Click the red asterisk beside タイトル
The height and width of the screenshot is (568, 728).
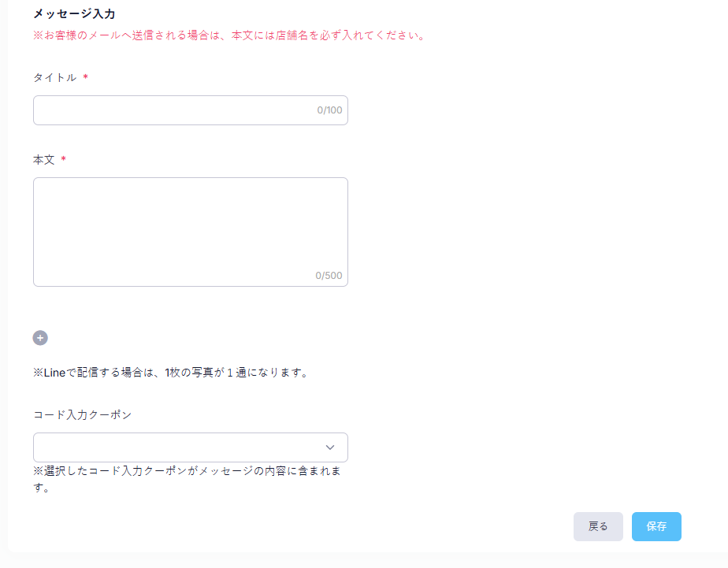pyautogui.click(x=85, y=78)
